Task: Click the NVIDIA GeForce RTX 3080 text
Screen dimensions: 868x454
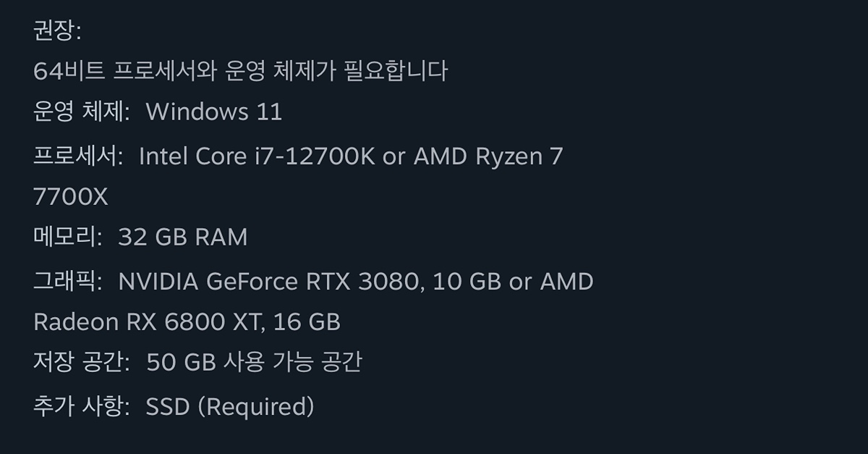Action: tap(269, 281)
